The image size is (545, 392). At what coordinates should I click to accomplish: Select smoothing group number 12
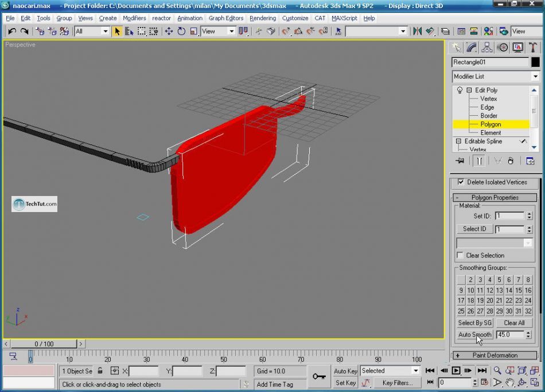click(x=490, y=290)
